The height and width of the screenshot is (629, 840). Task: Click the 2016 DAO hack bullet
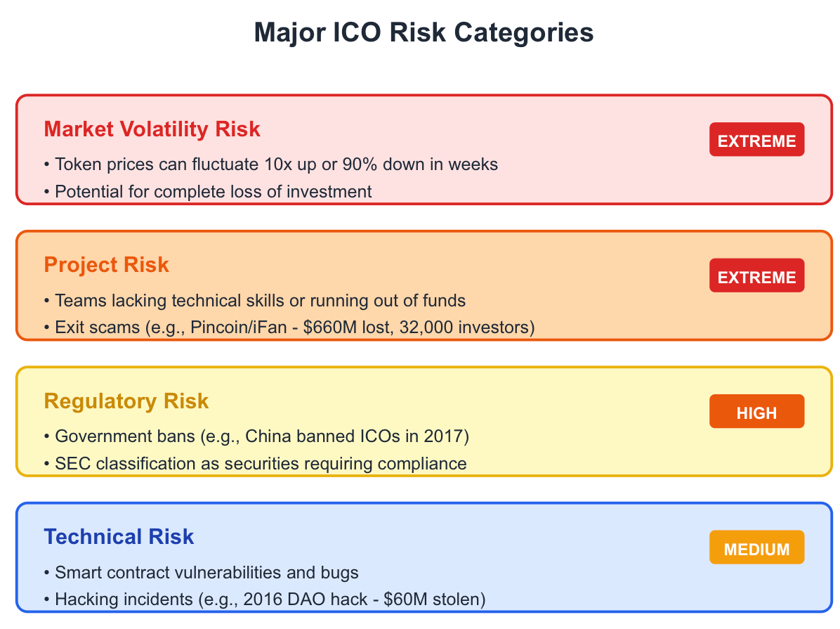click(x=265, y=599)
